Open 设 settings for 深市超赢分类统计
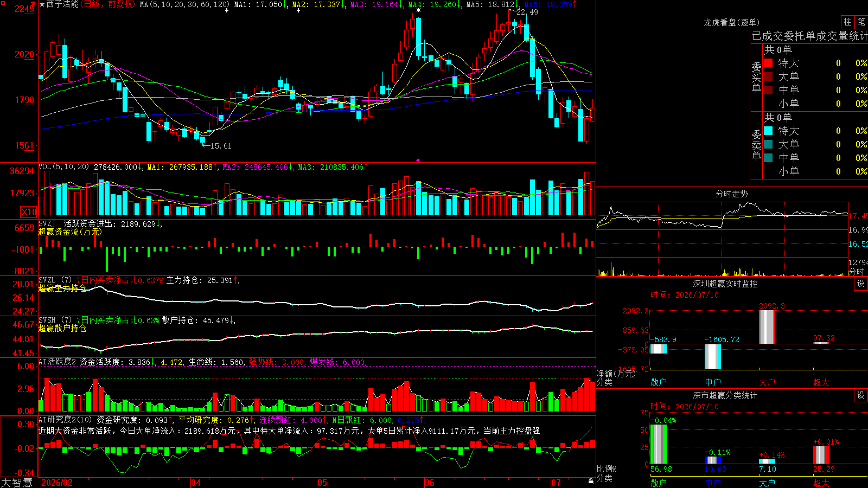868x488 pixels. 861,395
